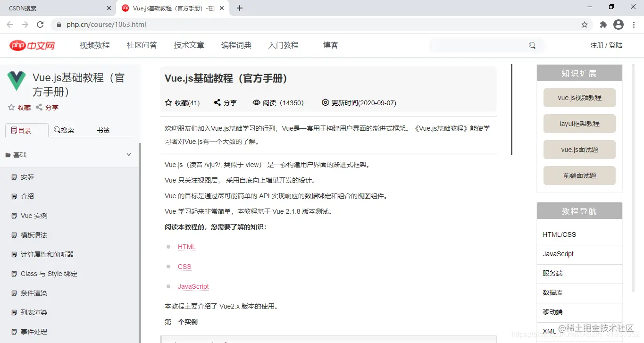Collapse the 基础 section chevron
This screenshot has height=343, width=644.
[129, 155]
